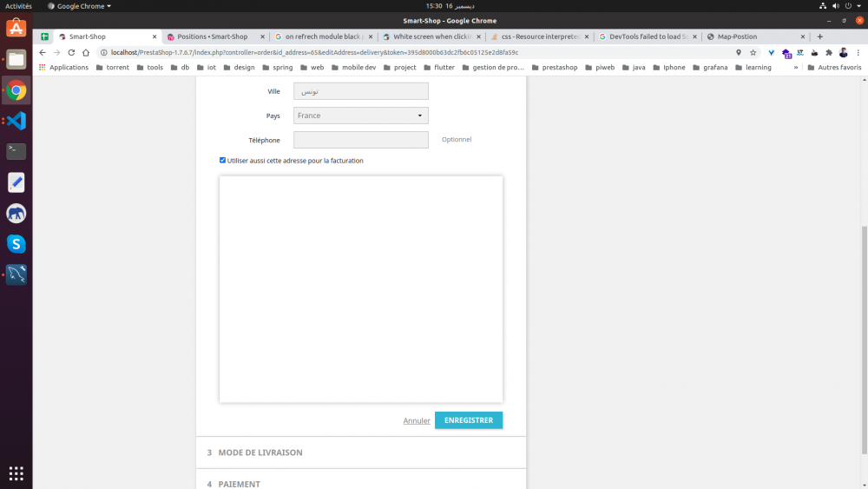Image resolution: width=868 pixels, height=489 pixels.
Task: Go forward in browser history
Action: coord(56,53)
